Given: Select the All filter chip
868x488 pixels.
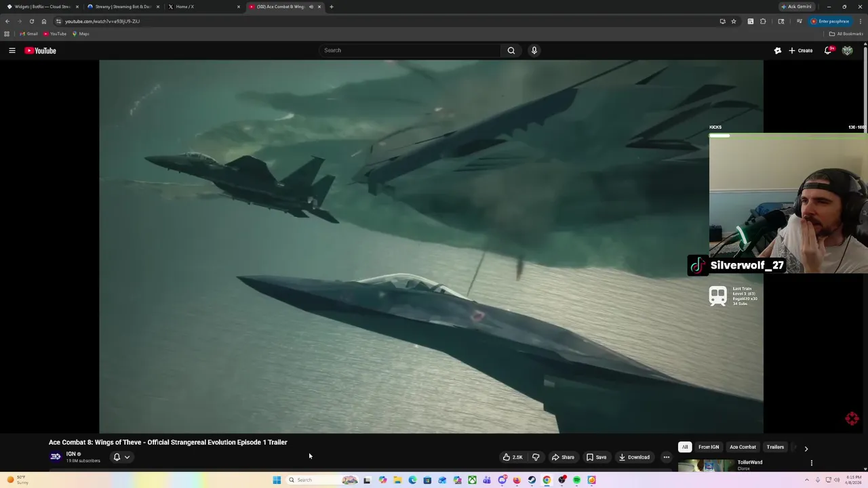Looking at the screenshot, I should [x=685, y=447].
